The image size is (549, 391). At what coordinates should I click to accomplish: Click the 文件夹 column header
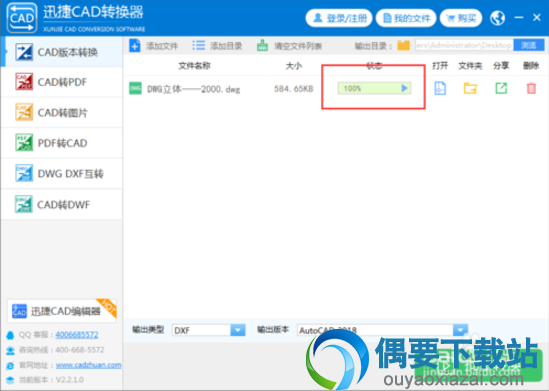coord(470,65)
